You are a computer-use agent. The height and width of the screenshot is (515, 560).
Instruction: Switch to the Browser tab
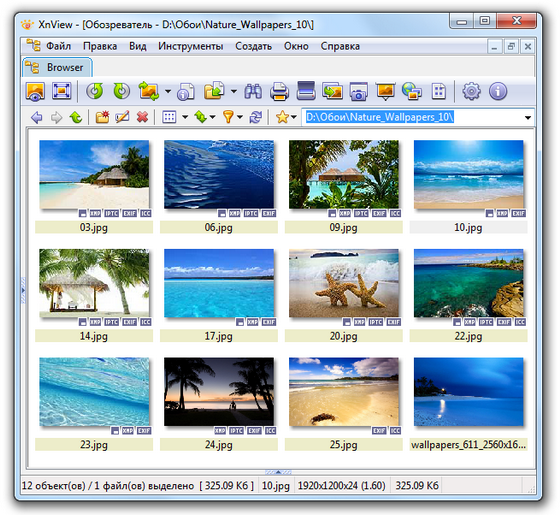pos(57,68)
